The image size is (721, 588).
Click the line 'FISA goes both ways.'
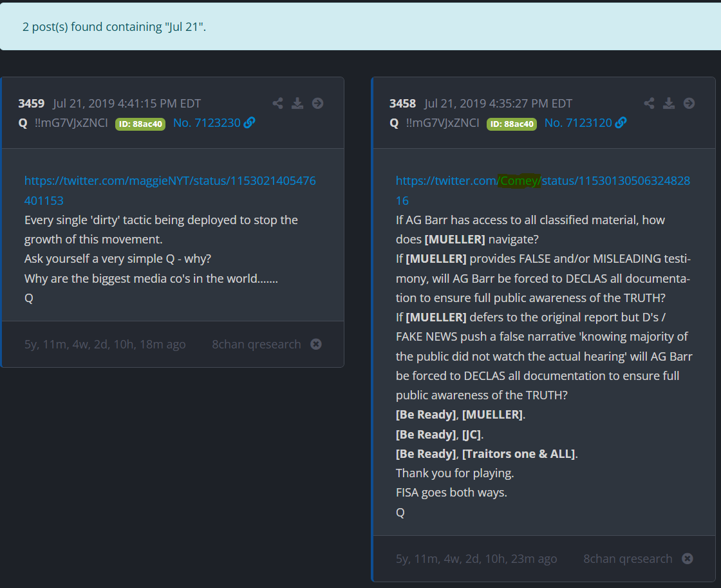click(451, 492)
